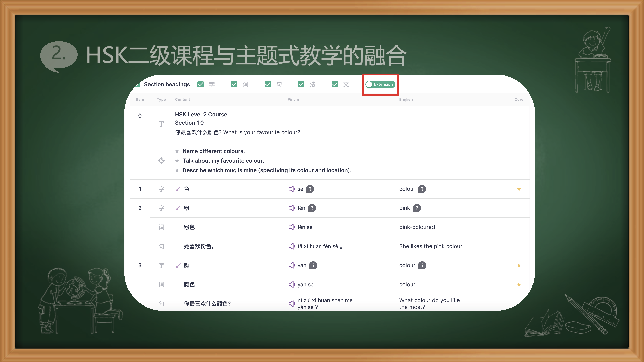Toggle the Extension switch
The height and width of the screenshot is (362, 644).
tap(380, 84)
